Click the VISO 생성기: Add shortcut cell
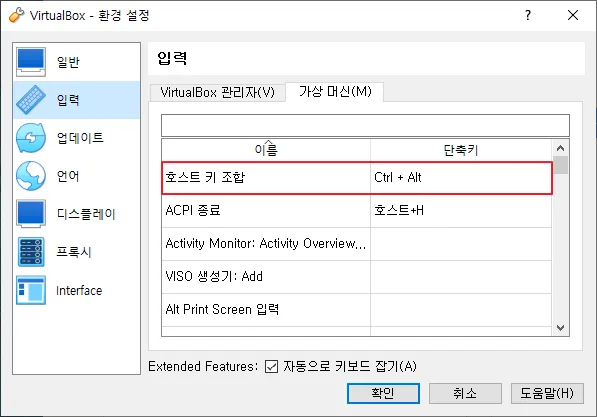Screen dimensions: 597x417 (461, 277)
